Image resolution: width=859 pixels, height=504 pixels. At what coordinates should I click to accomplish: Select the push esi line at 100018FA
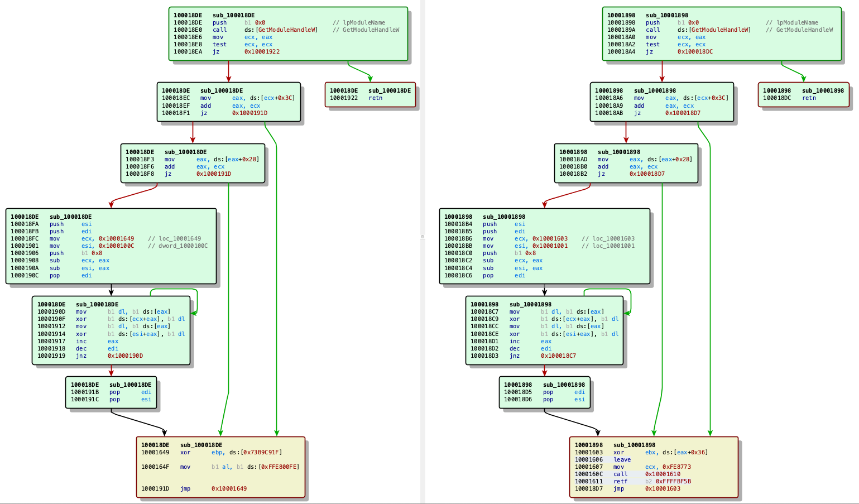pyautogui.click(x=51, y=224)
